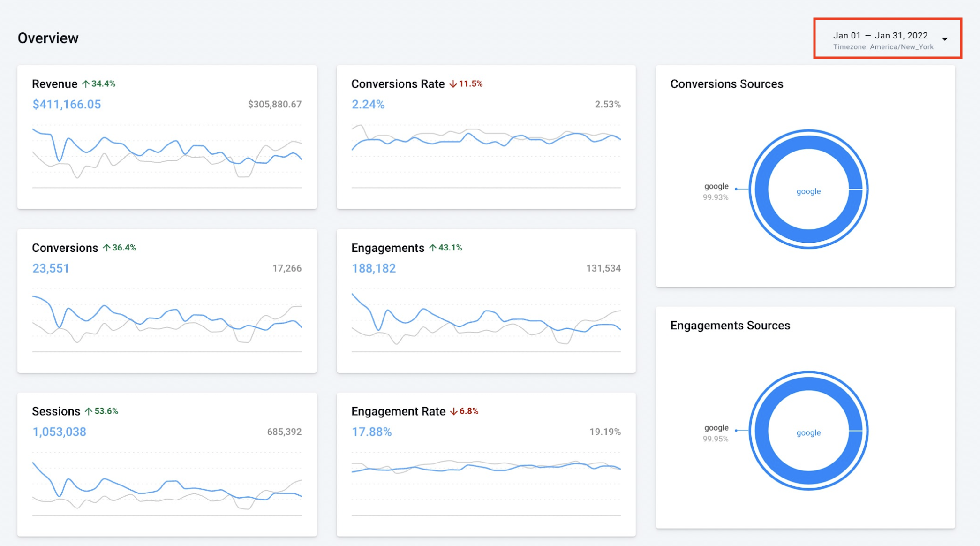Click the Engagements value 188,182
980x546 pixels.
point(374,268)
